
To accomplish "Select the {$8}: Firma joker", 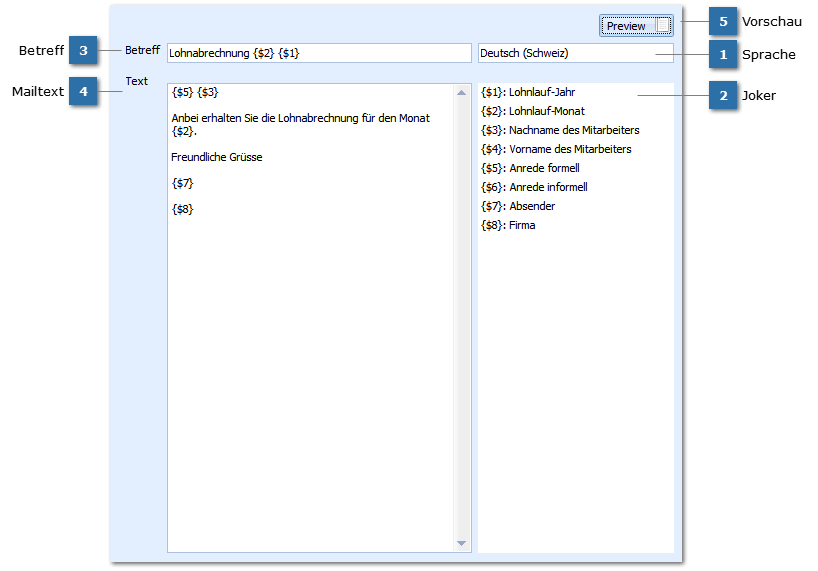I will pos(508,225).
